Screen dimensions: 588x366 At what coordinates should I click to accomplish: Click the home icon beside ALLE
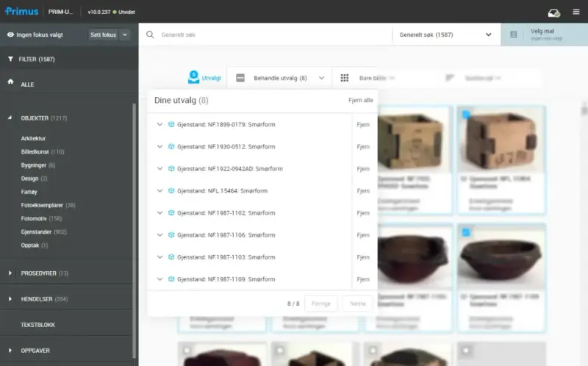pyautogui.click(x=11, y=83)
